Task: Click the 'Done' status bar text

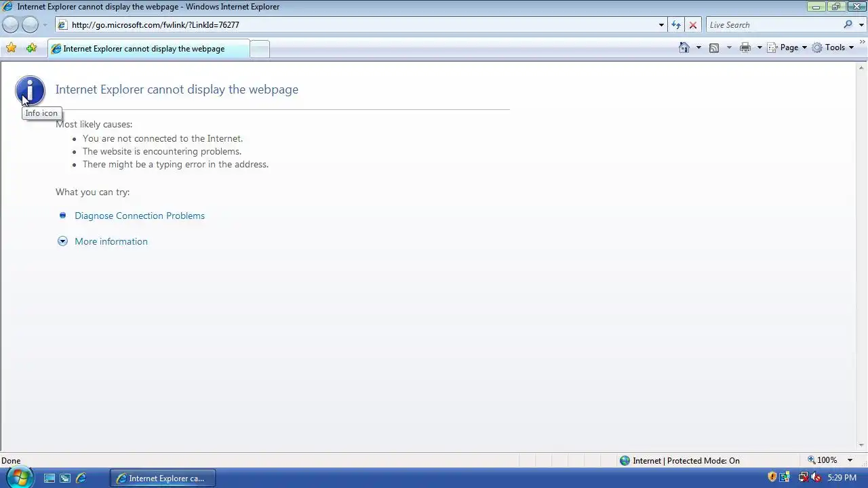Action: (x=11, y=461)
